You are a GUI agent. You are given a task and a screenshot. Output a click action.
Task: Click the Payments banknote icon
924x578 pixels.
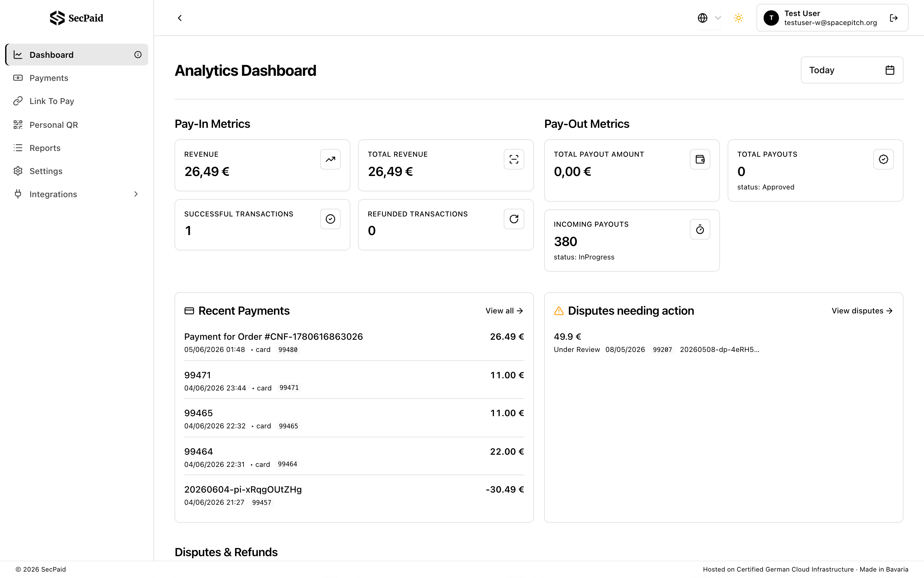(x=18, y=78)
